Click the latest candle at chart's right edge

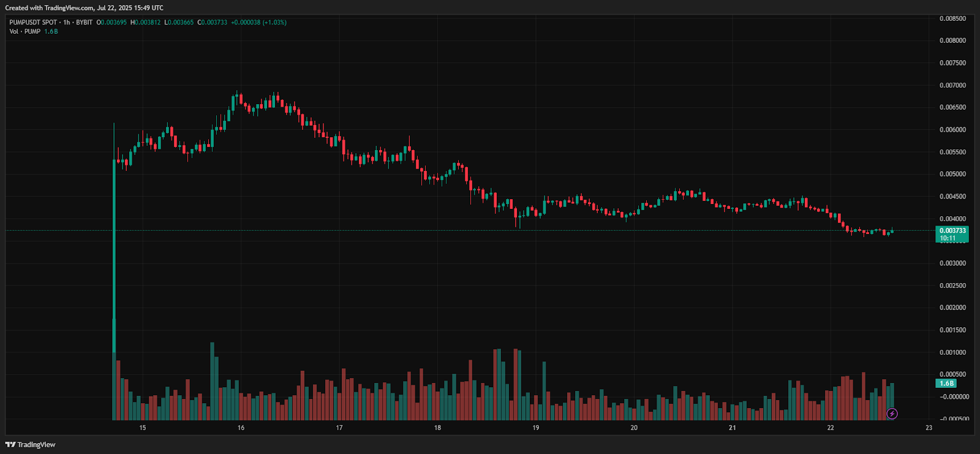[x=892, y=231]
